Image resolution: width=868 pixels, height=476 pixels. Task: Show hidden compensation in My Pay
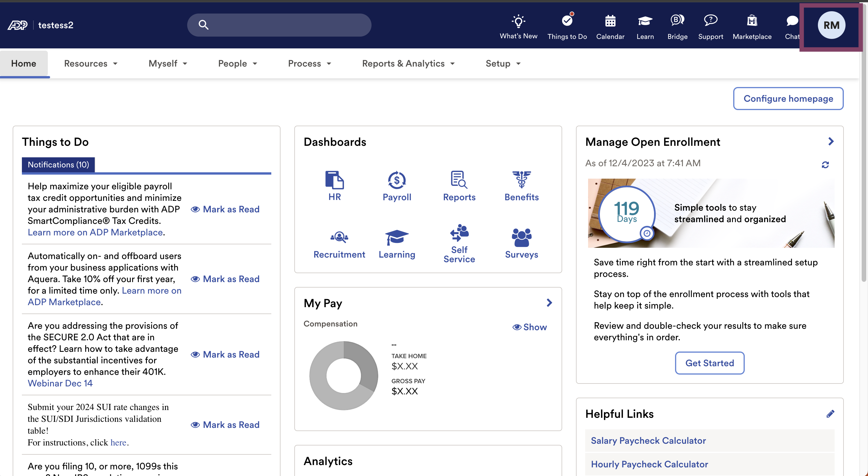529,327
